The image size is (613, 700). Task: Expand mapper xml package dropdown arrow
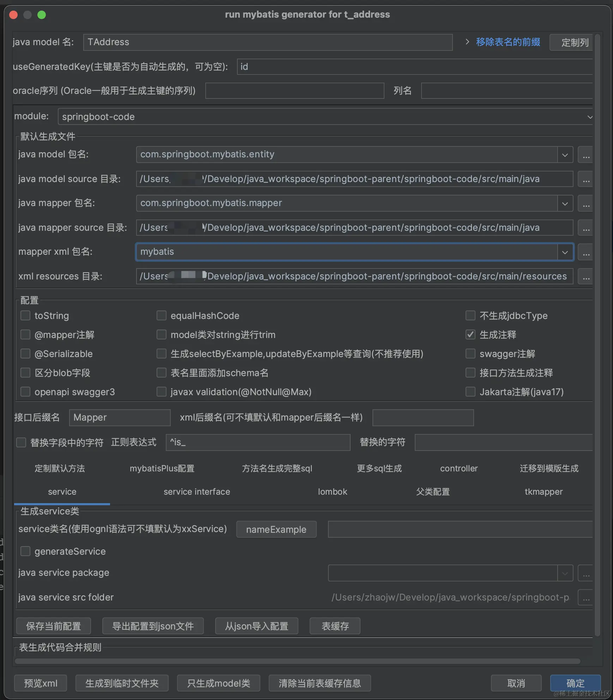(565, 252)
